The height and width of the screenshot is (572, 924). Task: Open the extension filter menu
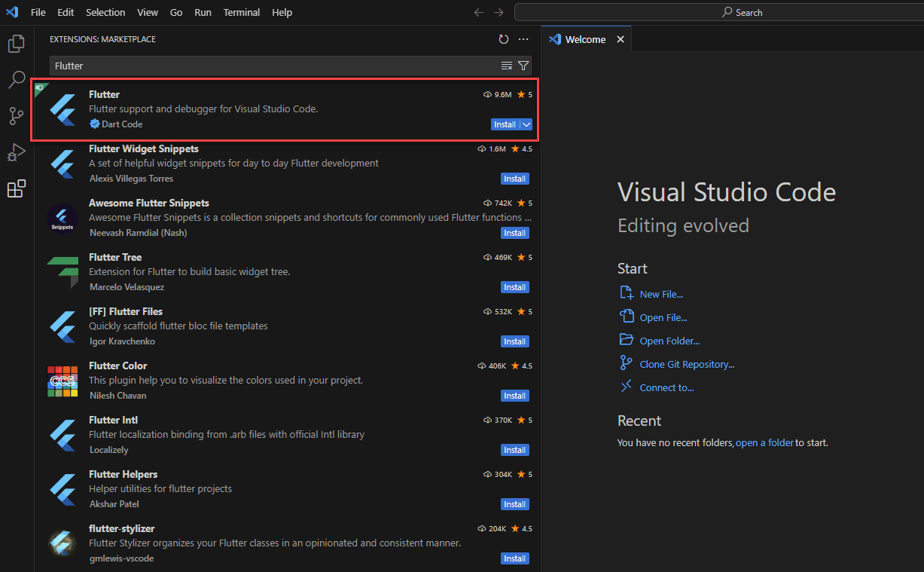[523, 66]
